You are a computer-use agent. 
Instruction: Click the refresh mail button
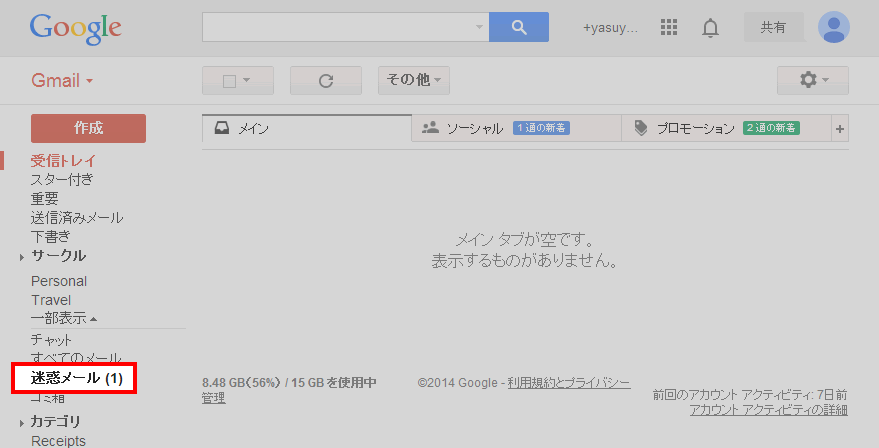(325, 80)
